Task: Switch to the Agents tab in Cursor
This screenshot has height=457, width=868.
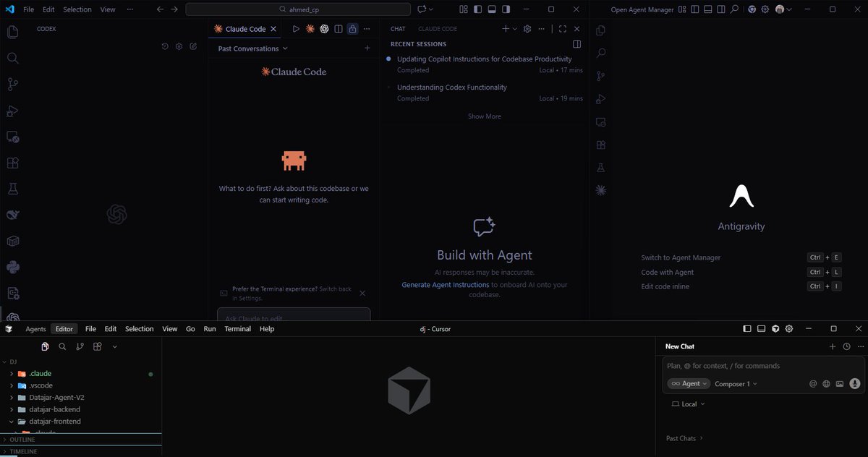Action: [35, 329]
